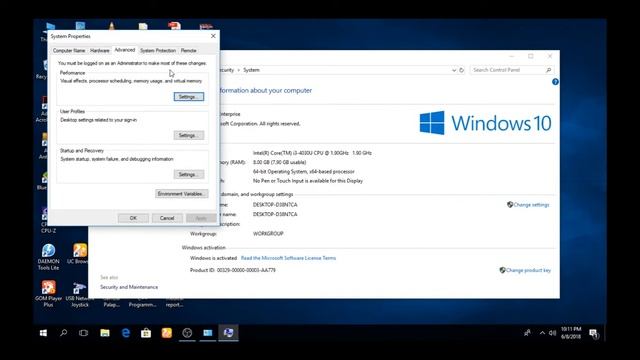Screen dimensions: 640x360
Task: Open taskbar Search
Action: tap(64, 333)
